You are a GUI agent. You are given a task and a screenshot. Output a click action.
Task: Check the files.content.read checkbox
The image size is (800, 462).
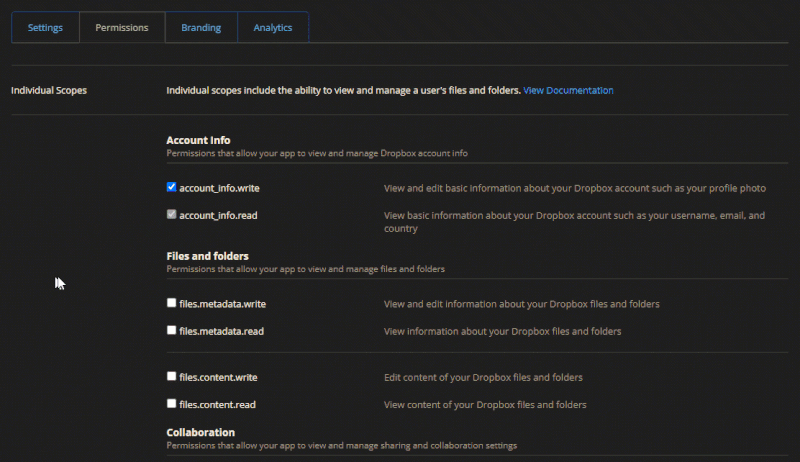point(172,404)
